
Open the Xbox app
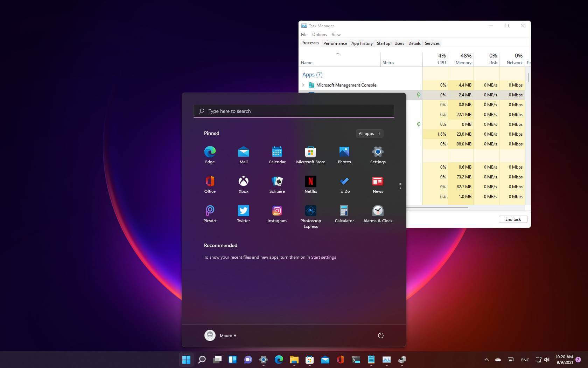coord(243,184)
